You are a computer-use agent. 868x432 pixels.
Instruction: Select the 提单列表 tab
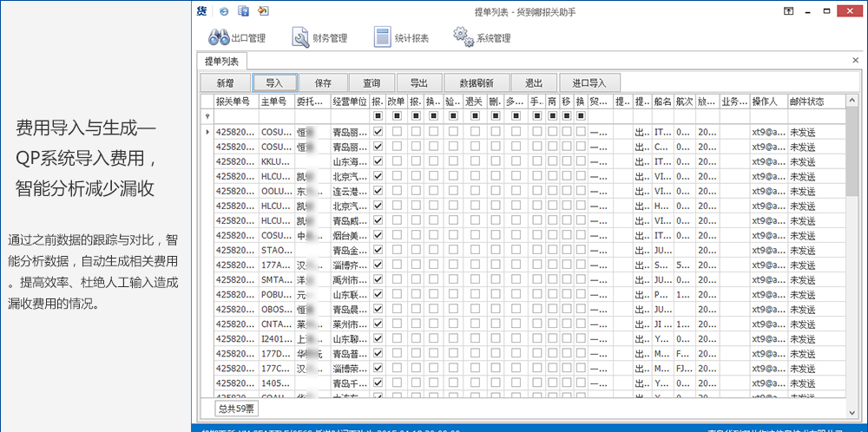point(222,61)
